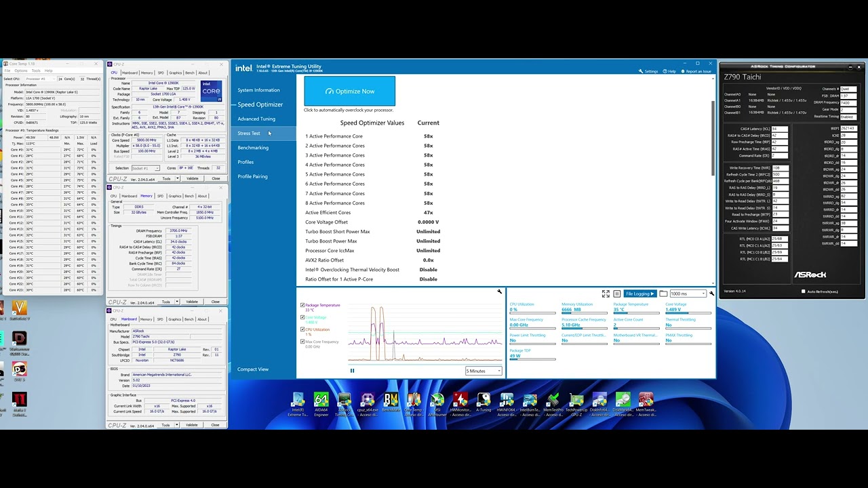Launch AIDA64 Engineer from the desktop
868x488 pixels.
click(321, 404)
